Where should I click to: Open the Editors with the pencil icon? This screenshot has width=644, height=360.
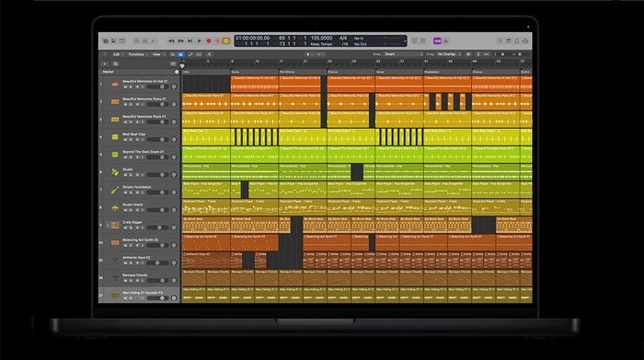(x=153, y=41)
